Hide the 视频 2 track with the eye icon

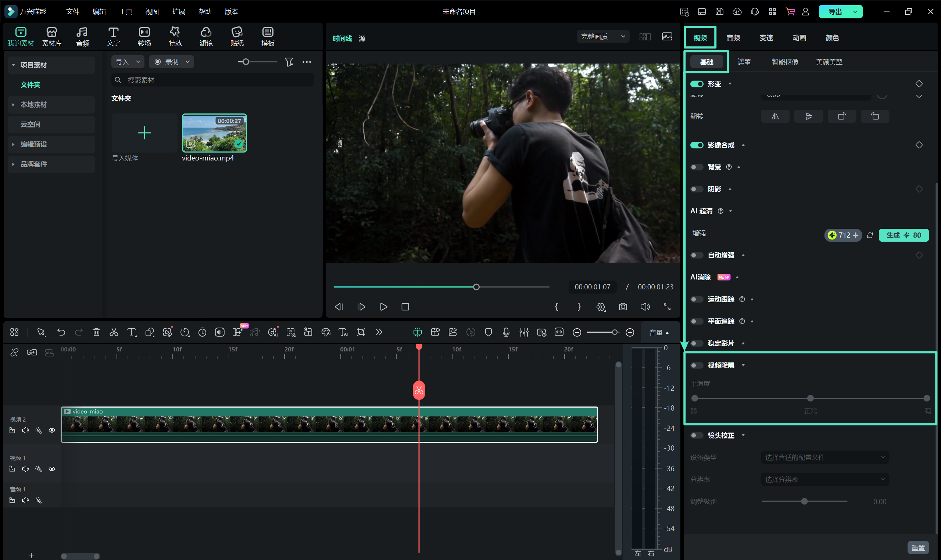pos(52,430)
